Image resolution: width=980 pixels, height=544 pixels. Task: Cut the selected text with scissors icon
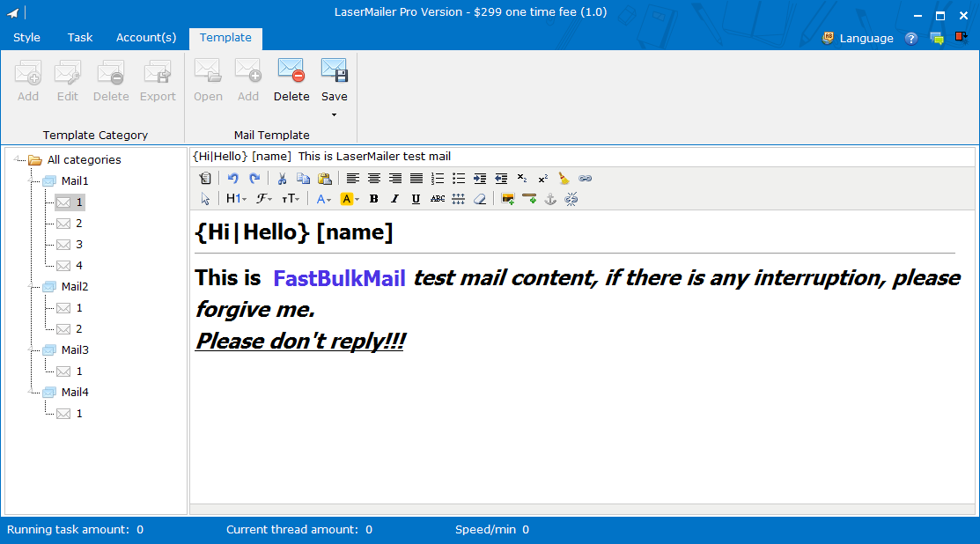tap(282, 179)
